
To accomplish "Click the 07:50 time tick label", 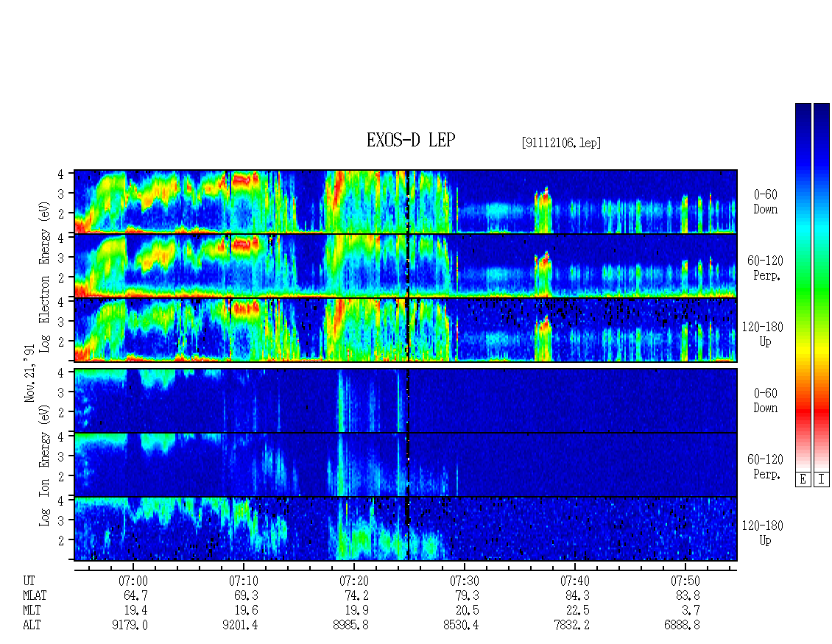I will pyautogui.click(x=685, y=581).
